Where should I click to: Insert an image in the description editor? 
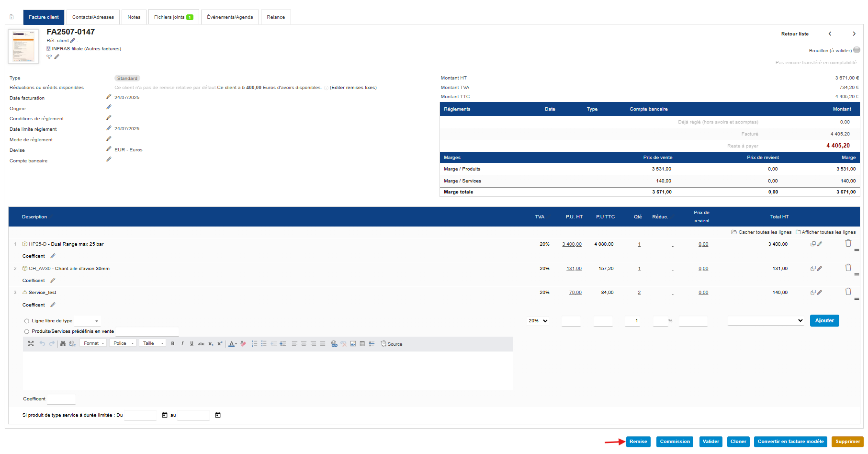coord(353,344)
